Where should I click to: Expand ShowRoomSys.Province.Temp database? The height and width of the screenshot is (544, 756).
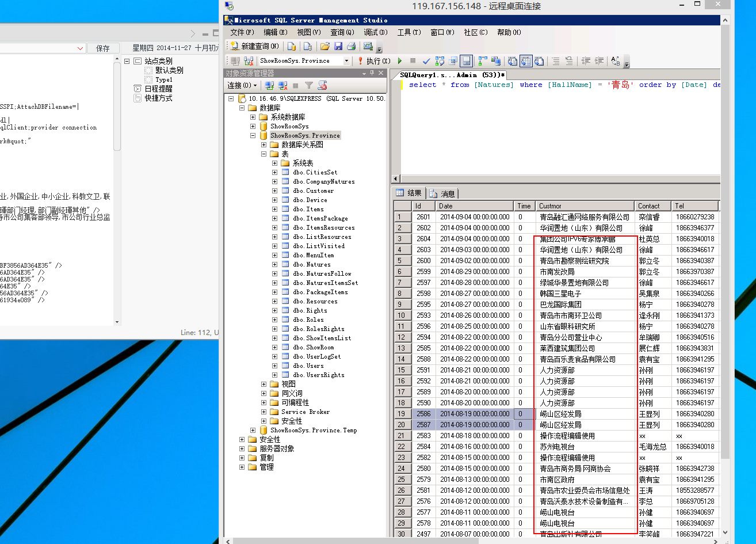tap(253, 430)
